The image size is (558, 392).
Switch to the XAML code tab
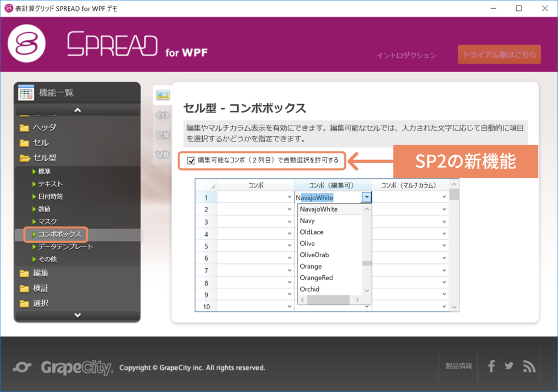tap(162, 115)
